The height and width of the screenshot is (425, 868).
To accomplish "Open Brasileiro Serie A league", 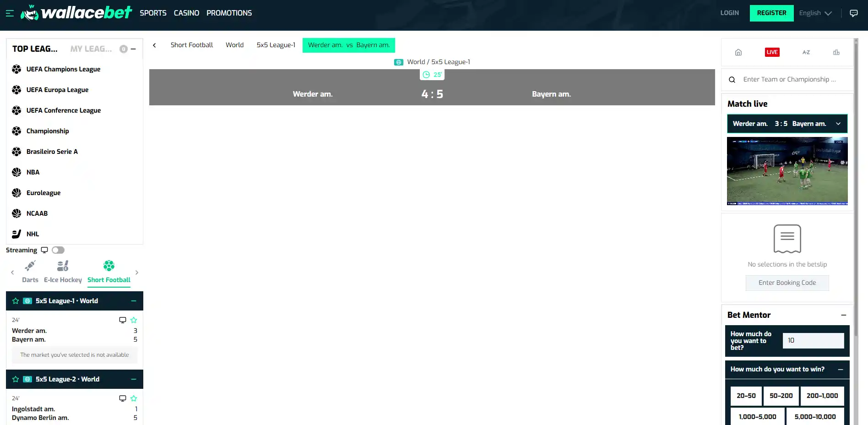I will tap(52, 152).
